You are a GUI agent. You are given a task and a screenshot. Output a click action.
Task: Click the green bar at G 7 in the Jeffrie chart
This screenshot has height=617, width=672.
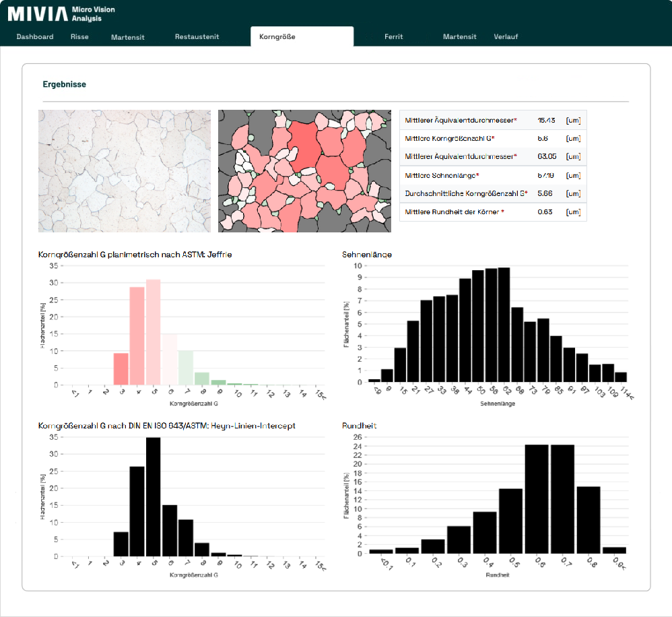[x=186, y=367]
